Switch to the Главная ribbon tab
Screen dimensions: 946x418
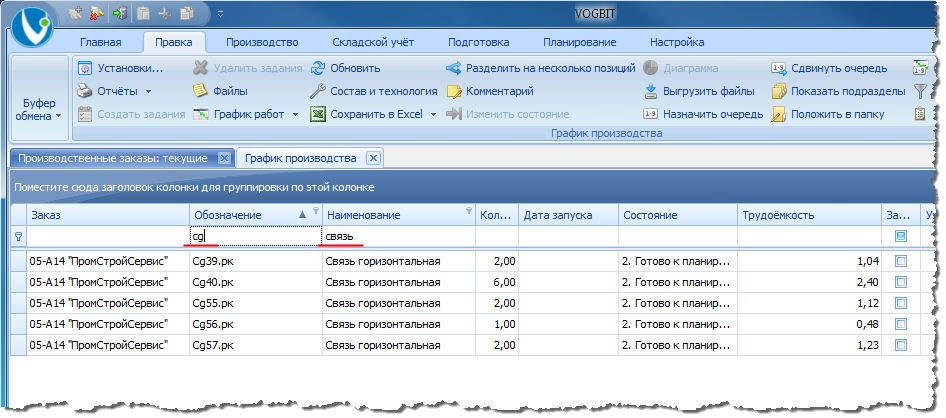(x=101, y=42)
